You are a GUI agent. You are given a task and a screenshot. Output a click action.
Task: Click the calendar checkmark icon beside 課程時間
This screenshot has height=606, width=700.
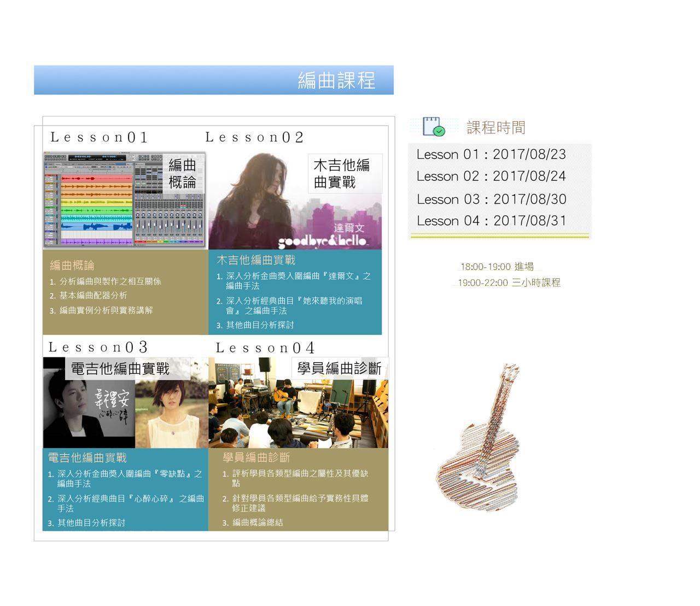click(434, 126)
